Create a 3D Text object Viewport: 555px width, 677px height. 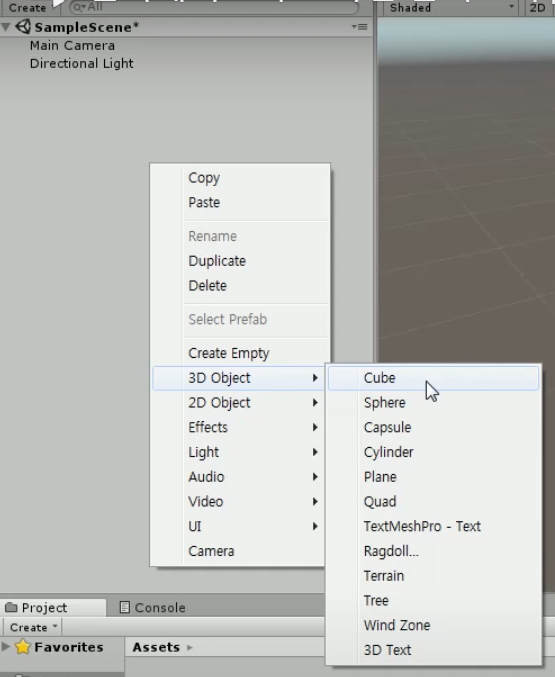pyautogui.click(x=433, y=650)
